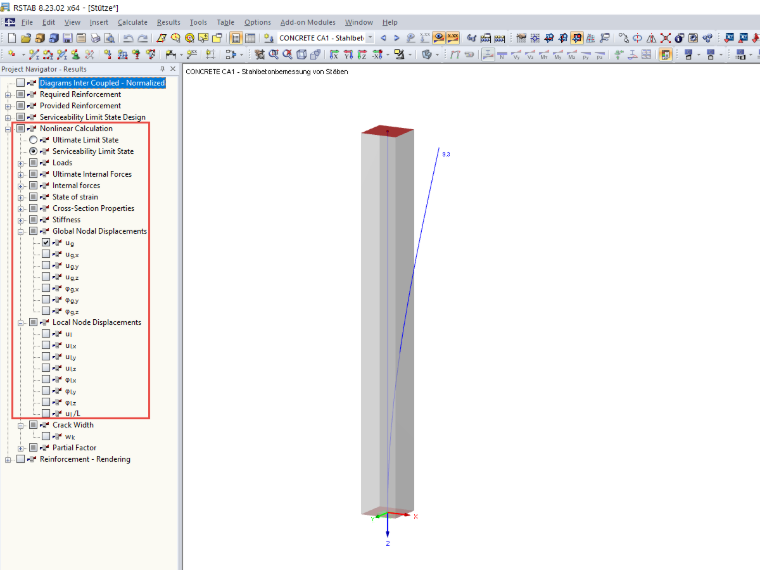Click the New file icon in toolbar

tap(12, 38)
